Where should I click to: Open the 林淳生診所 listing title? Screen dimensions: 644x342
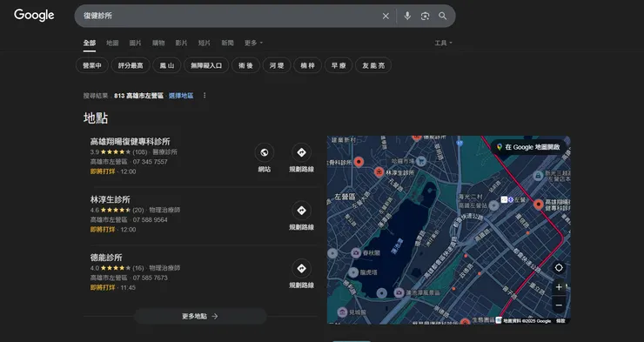[x=110, y=199]
